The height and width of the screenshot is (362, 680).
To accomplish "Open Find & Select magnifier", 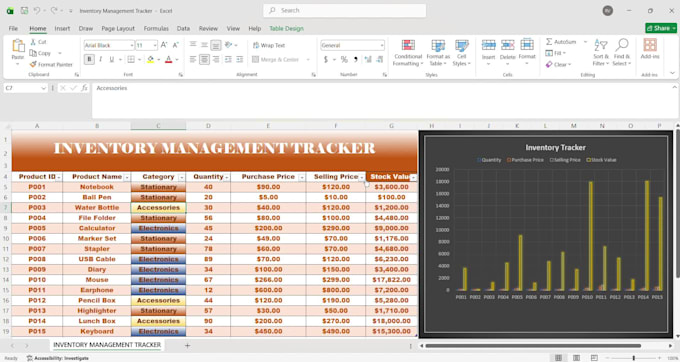I will pyautogui.click(x=622, y=52).
